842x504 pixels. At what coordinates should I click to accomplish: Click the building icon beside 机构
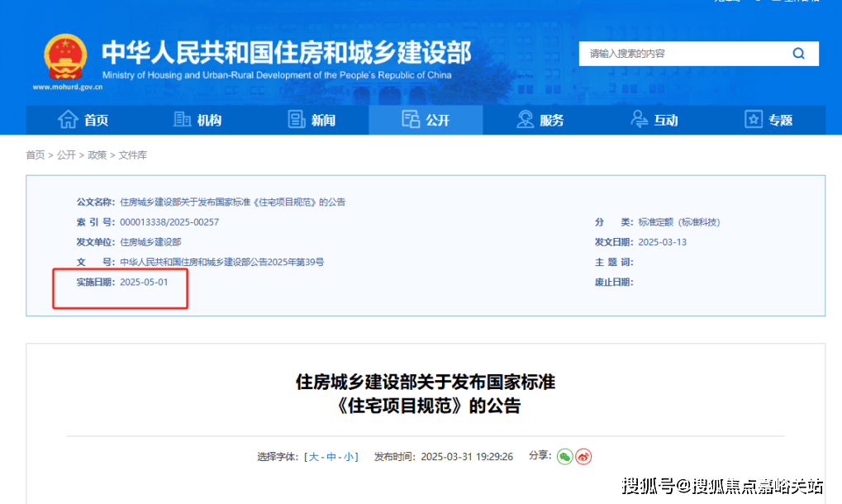[x=183, y=120]
